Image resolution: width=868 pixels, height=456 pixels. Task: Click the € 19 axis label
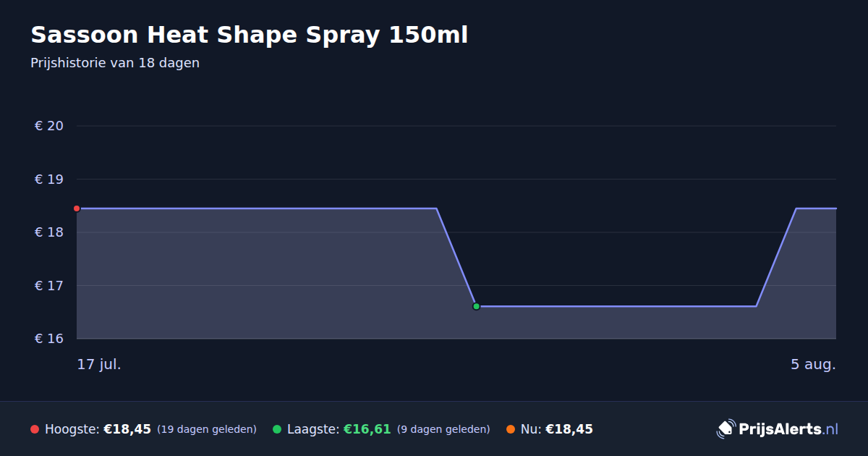49,179
